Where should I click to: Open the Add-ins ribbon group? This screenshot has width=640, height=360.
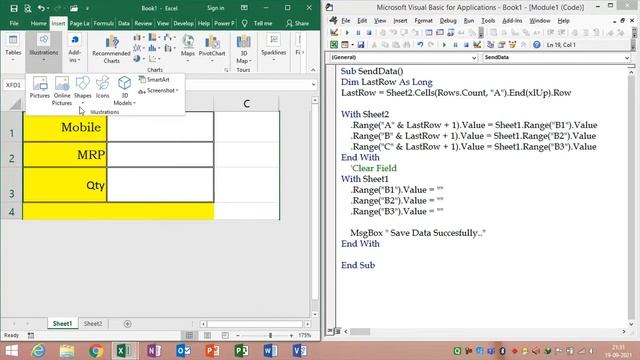pyautogui.click(x=74, y=49)
